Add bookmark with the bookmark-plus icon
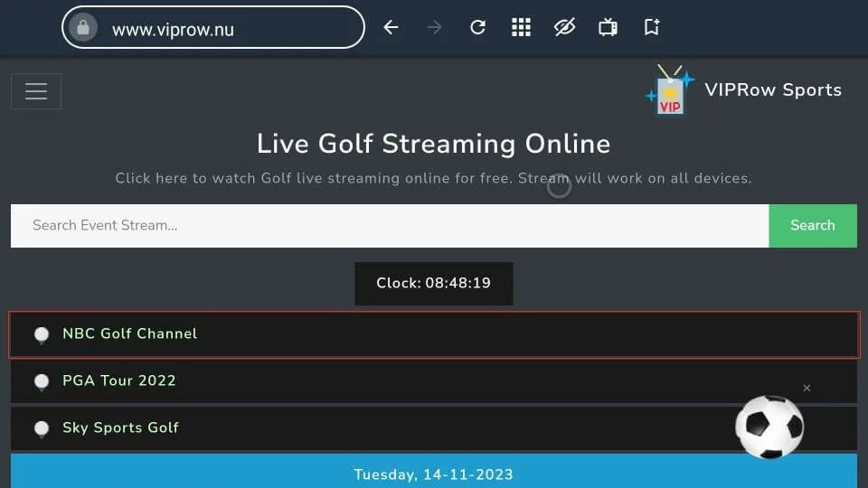Viewport: 868px width, 488px height. click(652, 27)
